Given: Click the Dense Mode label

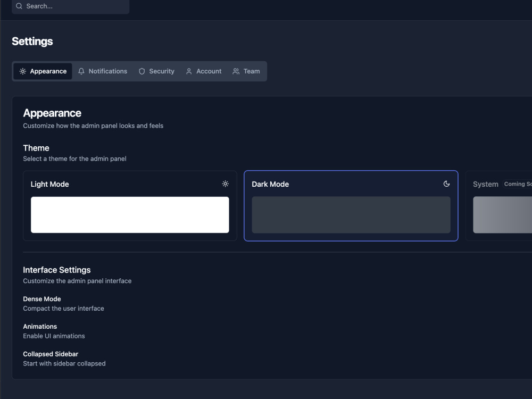Looking at the screenshot, I should pyautogui.click(x=42, y=299).
